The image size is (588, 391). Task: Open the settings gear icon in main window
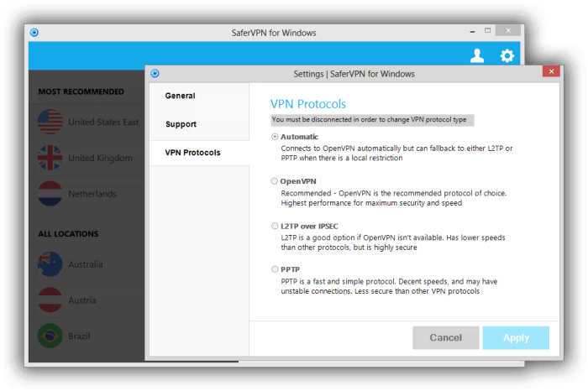pos(507,55)
